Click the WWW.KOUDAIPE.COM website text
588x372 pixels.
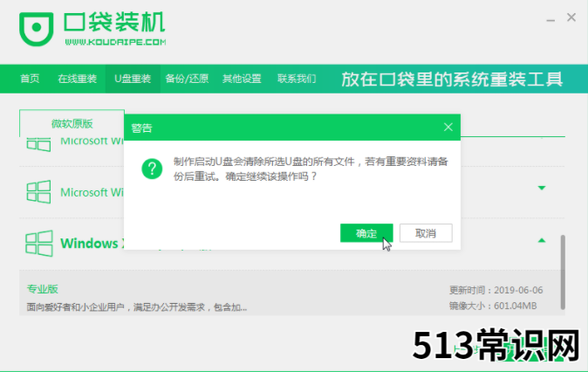(115, 42)
